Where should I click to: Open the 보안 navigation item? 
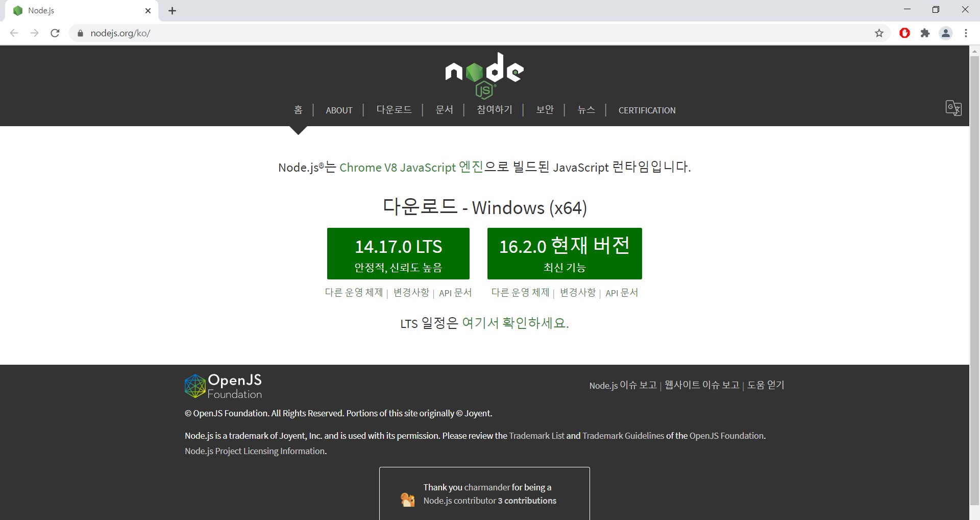point(545,110)
